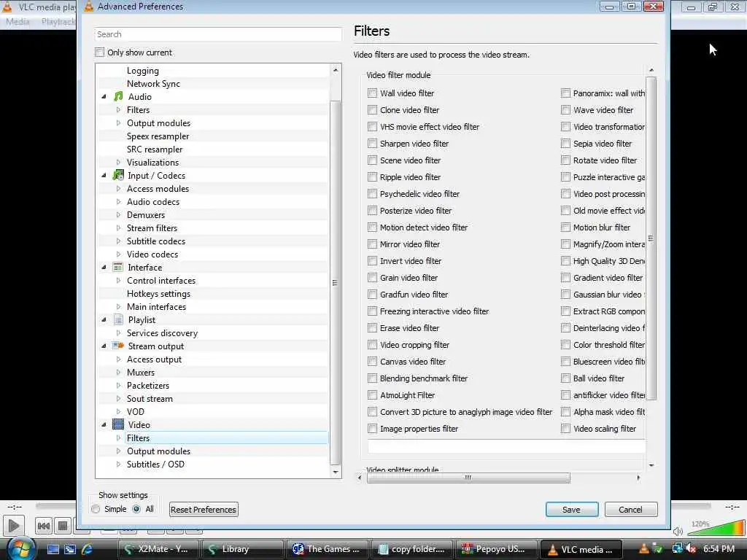Image resolution: width=747 pixels, height=560 pixels.
Task: Click the Reset Preferences button
Action: pyautogui.click(x=204, y=510)
